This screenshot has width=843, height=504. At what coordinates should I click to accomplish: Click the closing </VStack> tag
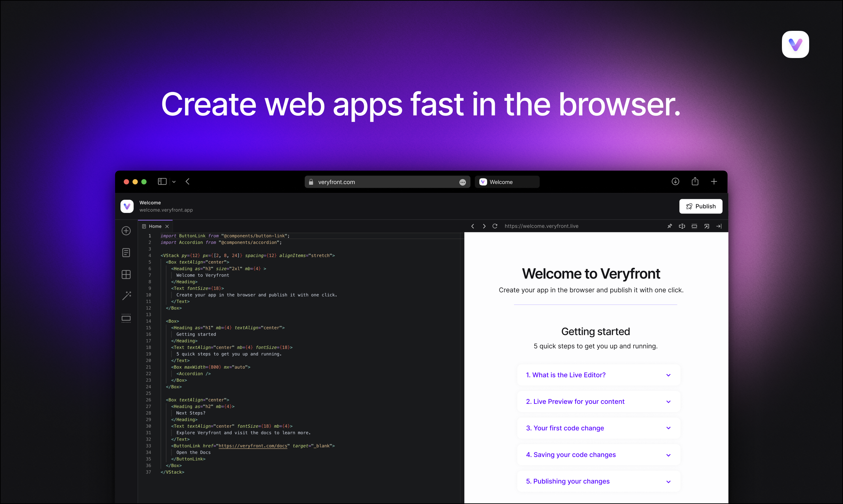tap(172, 472)
